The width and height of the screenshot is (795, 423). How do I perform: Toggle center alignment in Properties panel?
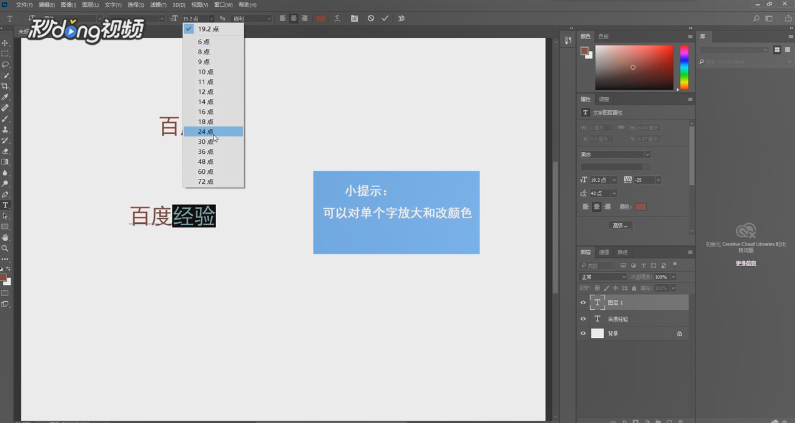(596, 207)
